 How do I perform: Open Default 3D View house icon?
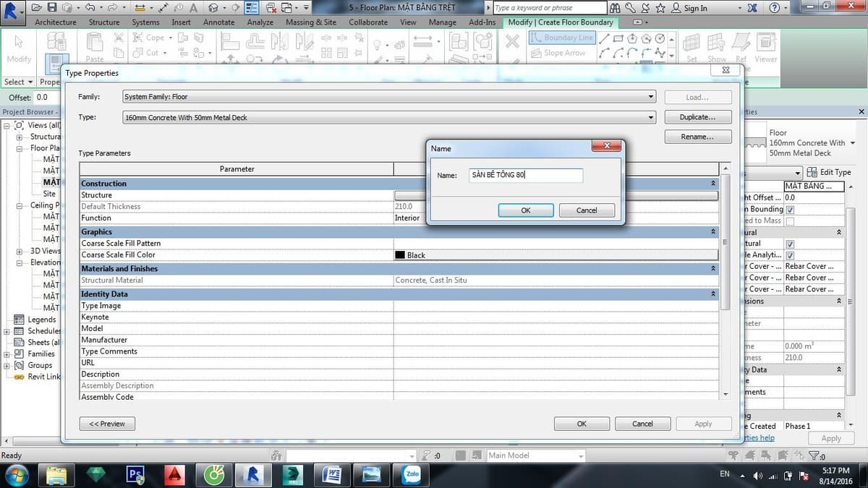213,8
